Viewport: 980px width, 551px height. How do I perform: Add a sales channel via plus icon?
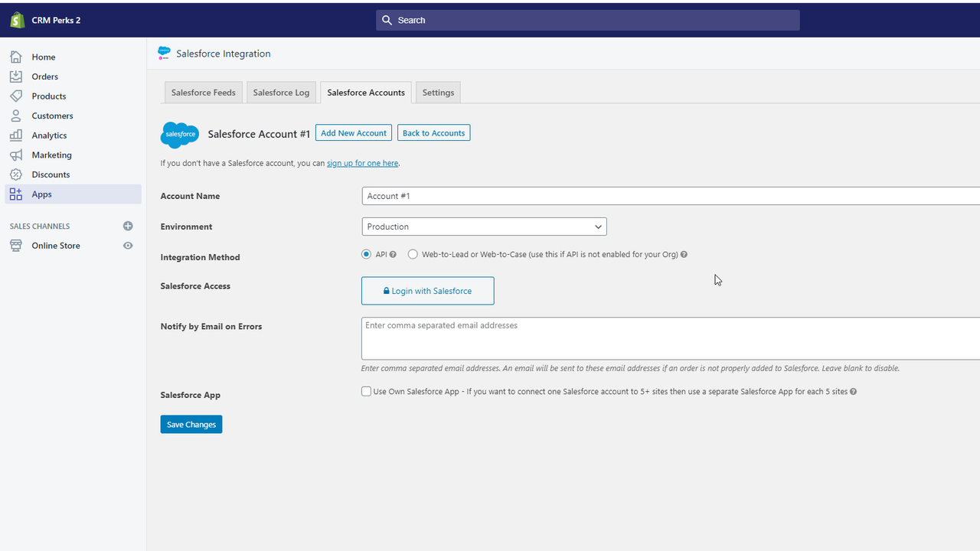(128, 226)
